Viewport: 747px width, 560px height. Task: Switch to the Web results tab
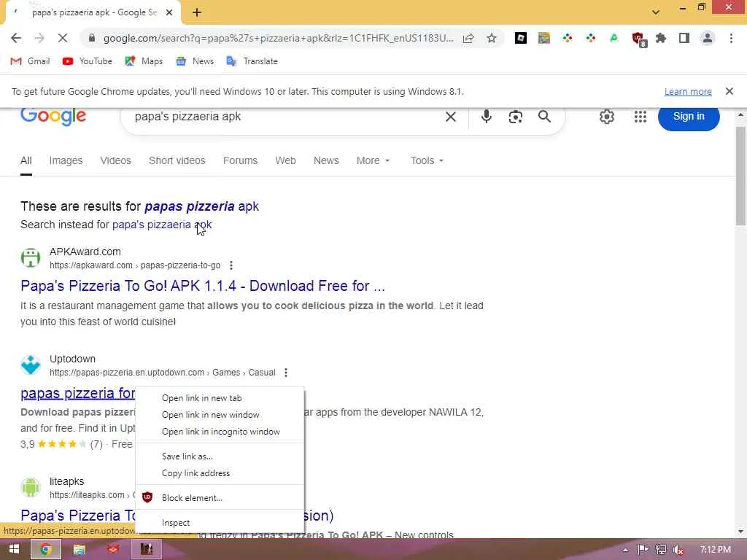(x=285, y=161)
